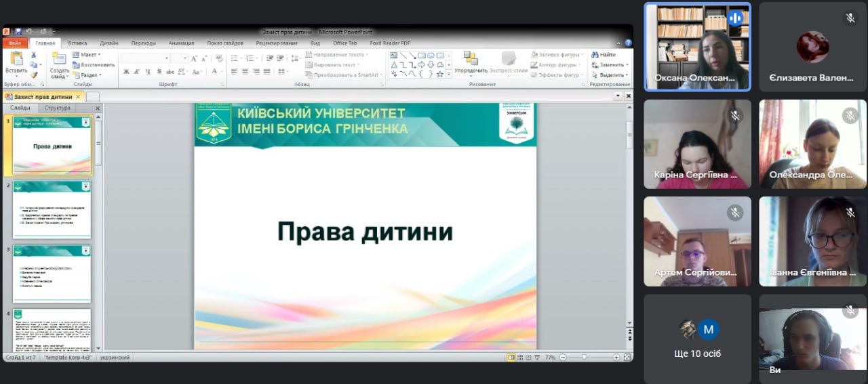Screen dimensions: 868x384
Task: Click the numbered list icon
Action: coord(250,58)
